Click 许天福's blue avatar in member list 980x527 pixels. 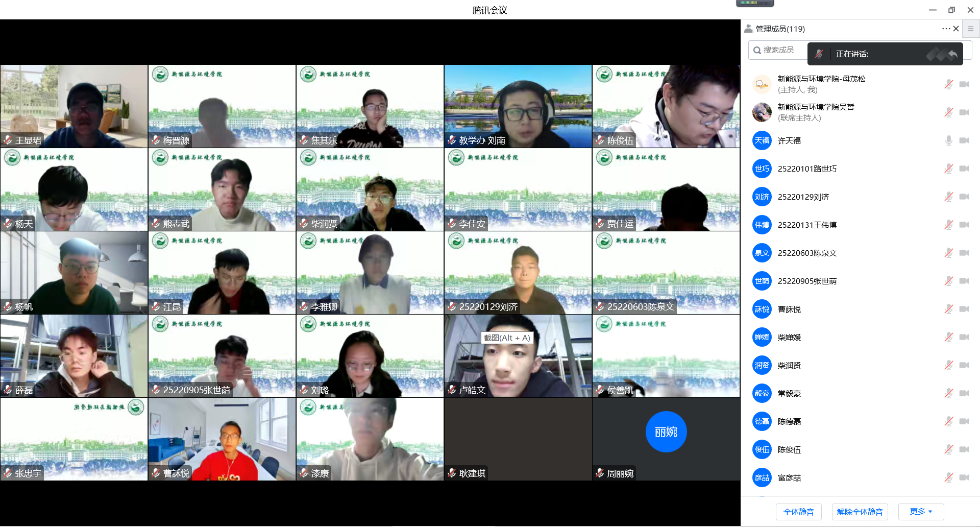click(x=762, y=140)
